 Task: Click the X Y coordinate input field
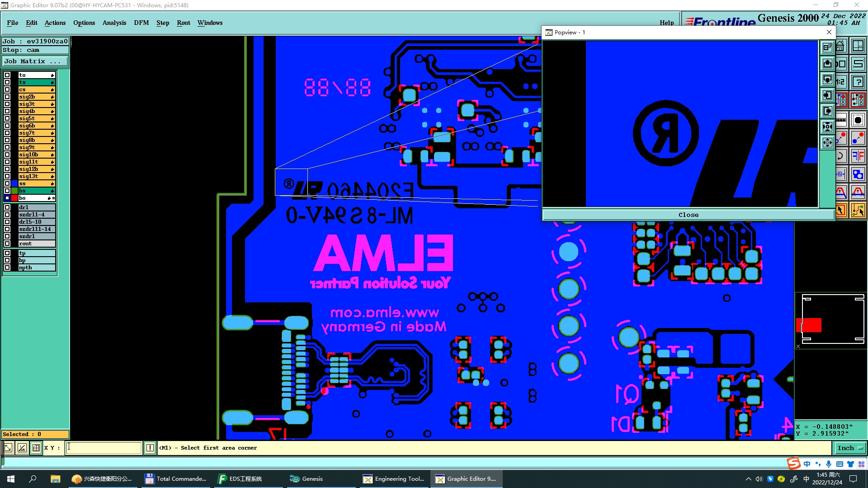coord(104,448)
